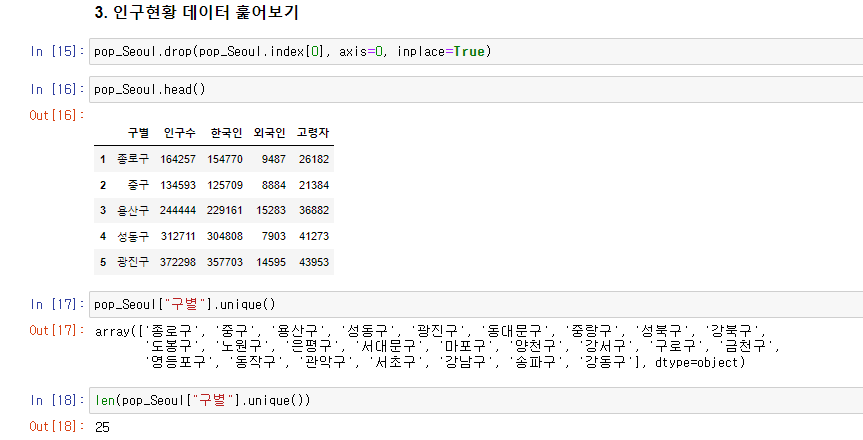Click '강남구' in the array output
Image resolution: width=863 pixels, height=440 pixels.
click(466, 362)
